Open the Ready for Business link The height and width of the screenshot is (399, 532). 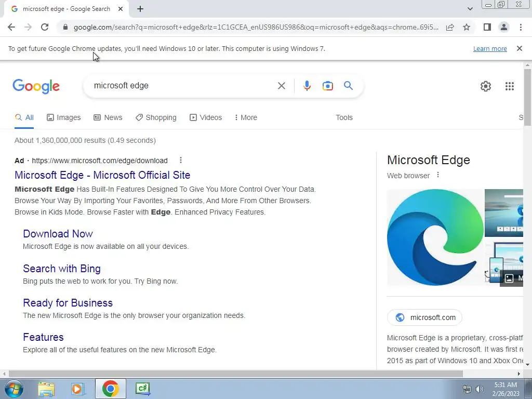pyautogui.click(x=68, y=303)
